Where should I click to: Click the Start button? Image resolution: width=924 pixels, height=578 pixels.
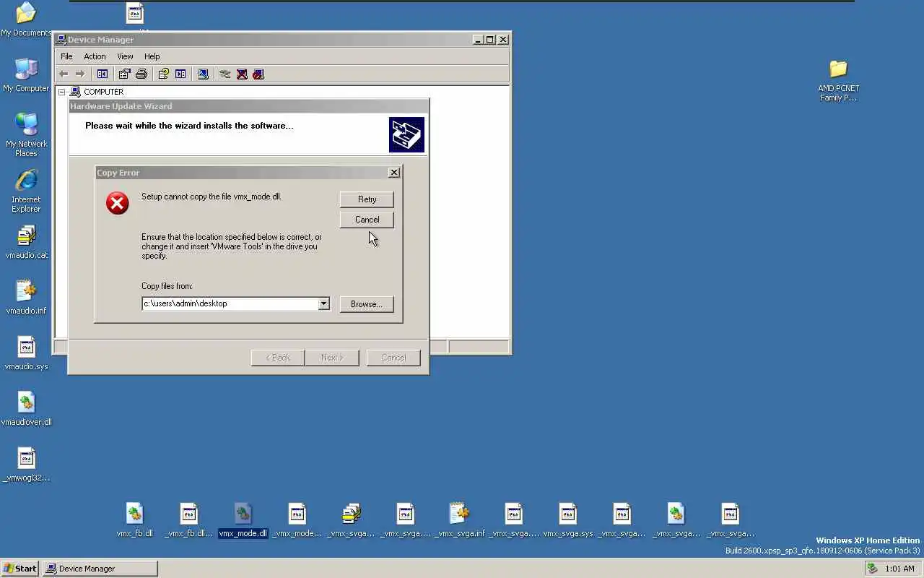[x=20, y=569]
